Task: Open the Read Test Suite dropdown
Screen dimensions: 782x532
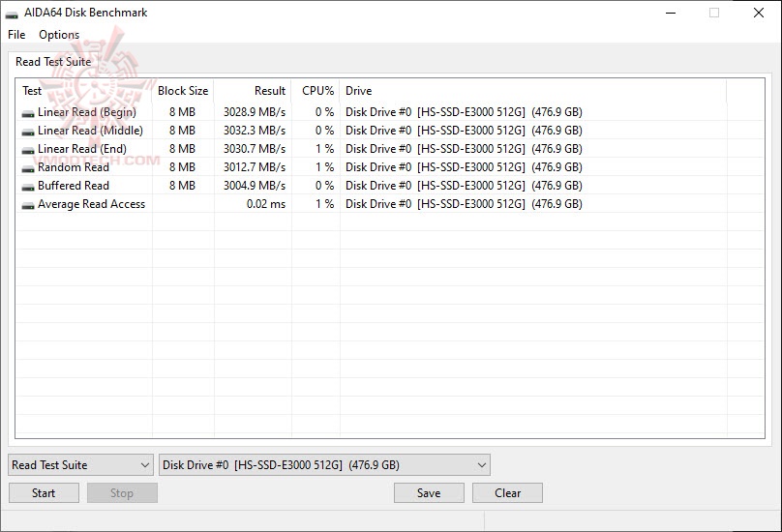Action: tap(80, 464)
